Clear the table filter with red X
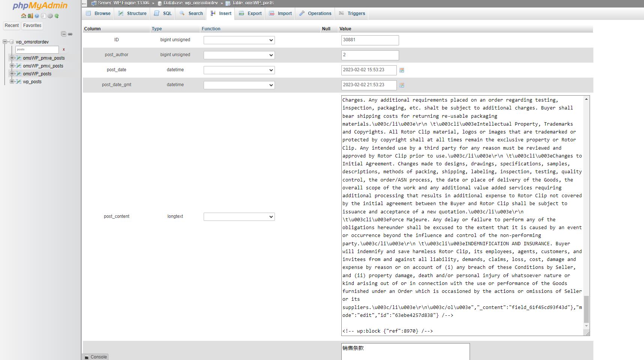644x360 pixels. [64, 49]
